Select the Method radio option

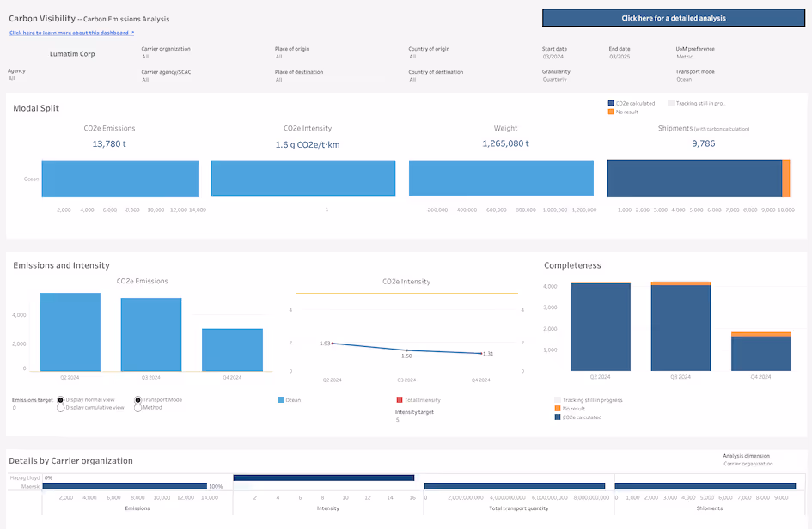tap(137, 408)
